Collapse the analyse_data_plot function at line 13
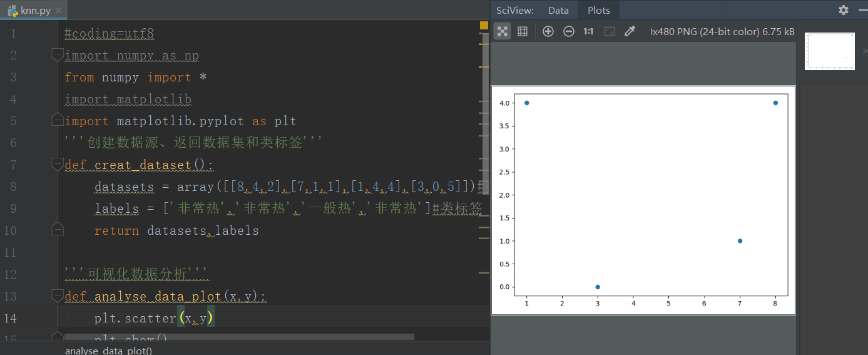868x355 pixels. pos(58,296)
